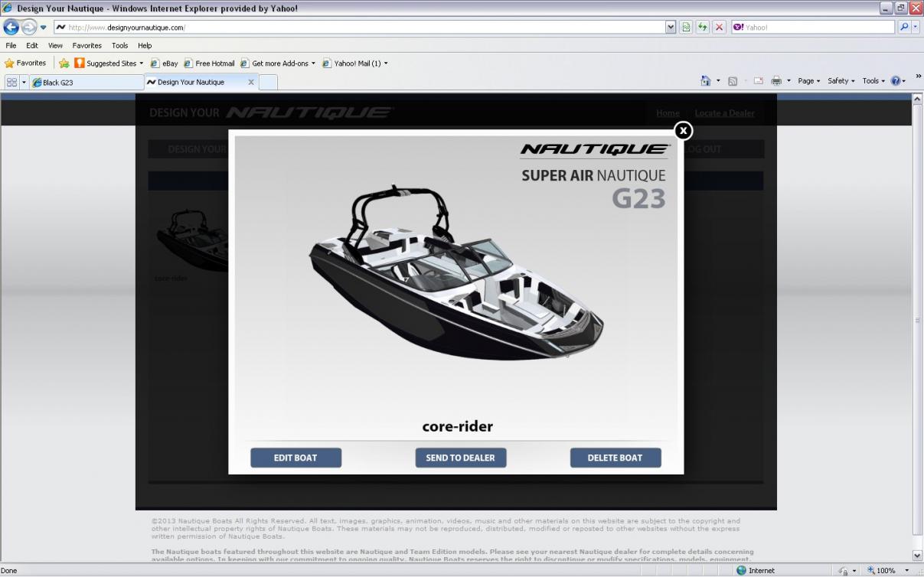Screen dimensions: 924x577
Task: Expand the tab list dropdown arrow
Action: pyautogui.click(x=24, y=82)
